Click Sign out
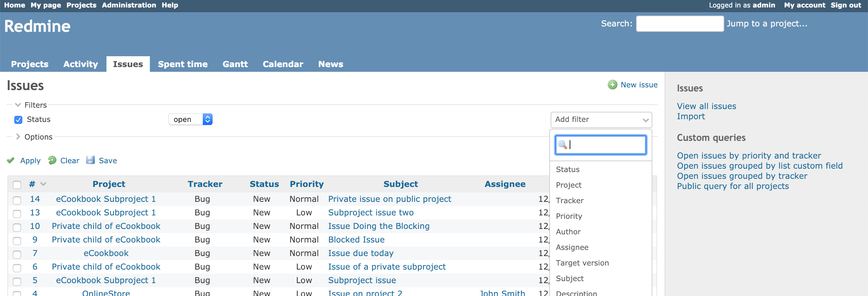This screenshot has height=296, width=868. tap(846, 5)
